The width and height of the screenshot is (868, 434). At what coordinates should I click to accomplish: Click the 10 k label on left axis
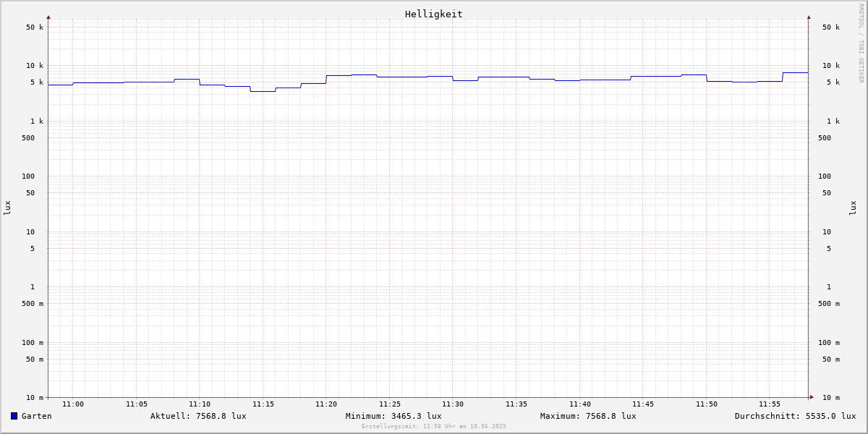pos(35,66)
